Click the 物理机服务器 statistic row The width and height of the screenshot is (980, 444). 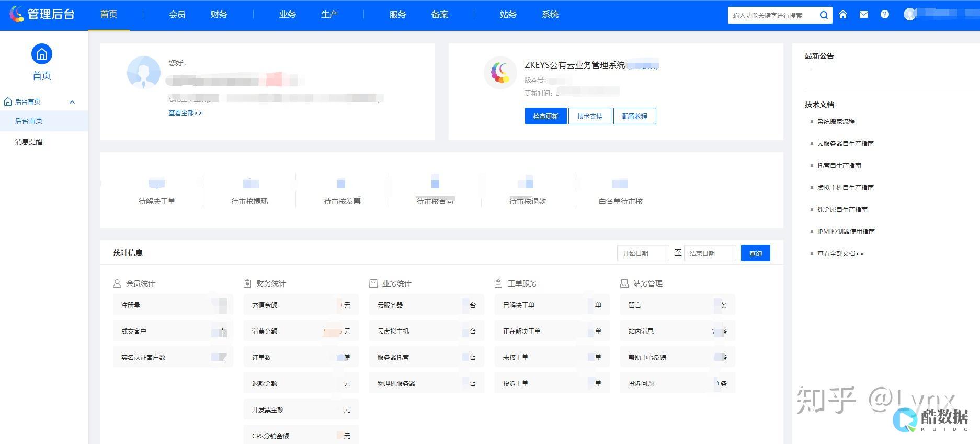(x=427, y=383)
